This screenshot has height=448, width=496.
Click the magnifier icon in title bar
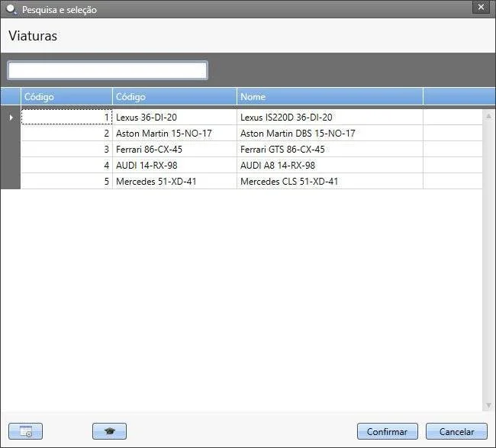[11, 9]
